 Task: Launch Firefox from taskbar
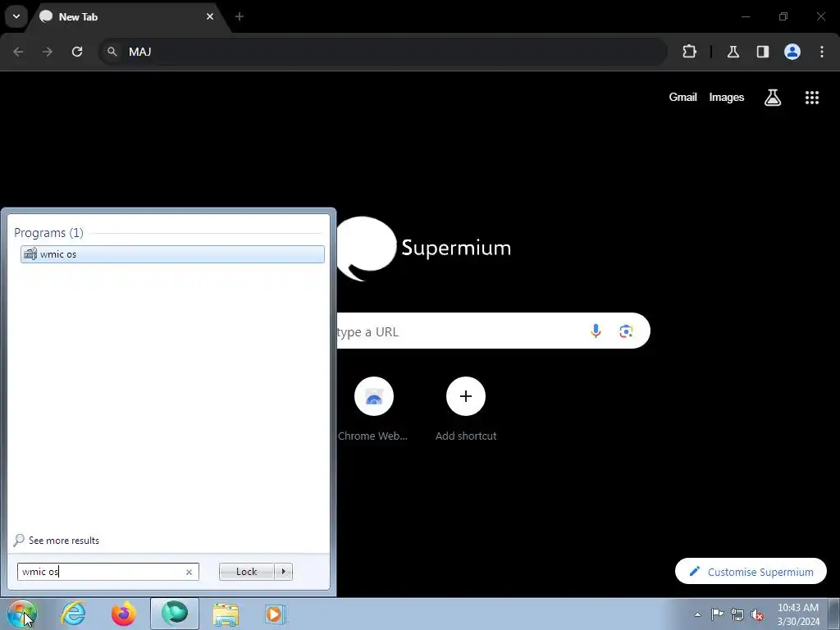[123, 614]
